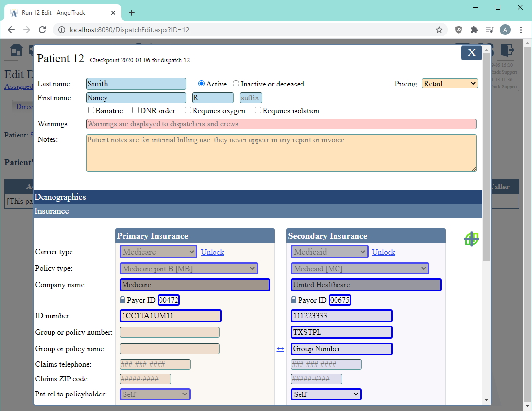
Task: Click the swap arrows between insurance group fields
Action: coord(280,348)
